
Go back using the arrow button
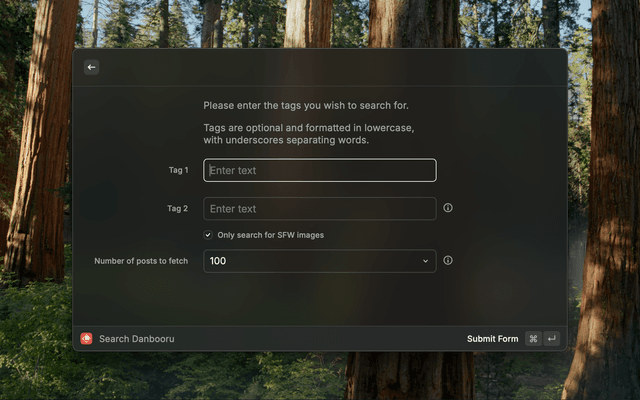91,67
